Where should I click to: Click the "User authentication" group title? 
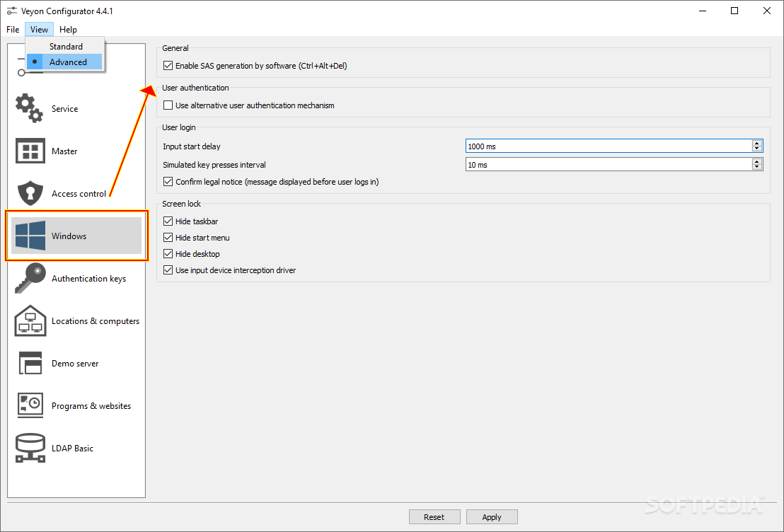pyautogui.click(x=195, y=88)
